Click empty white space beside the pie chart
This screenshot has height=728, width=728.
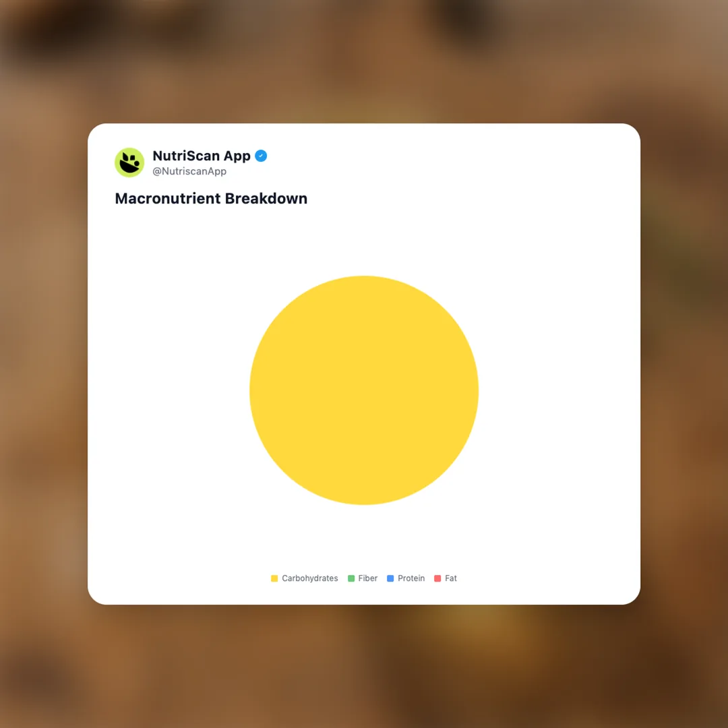(557, 390)
